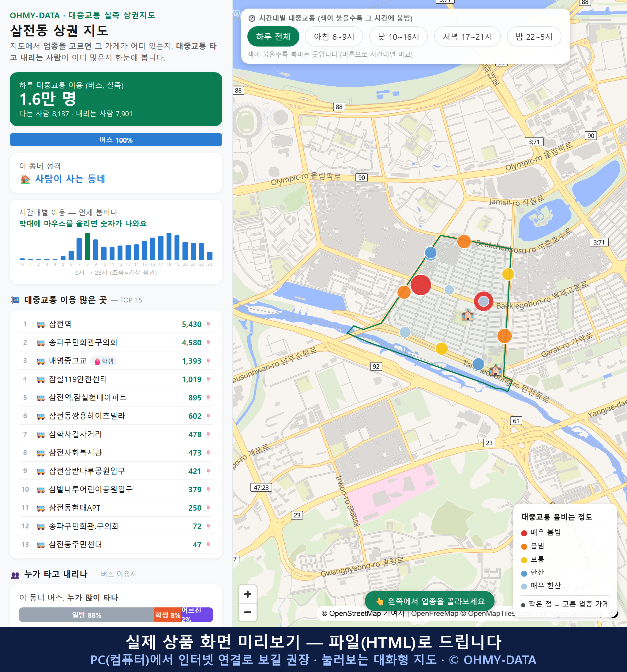
Task: Click the purple 어르신 2% rider segment
Action: click(197, 615)
